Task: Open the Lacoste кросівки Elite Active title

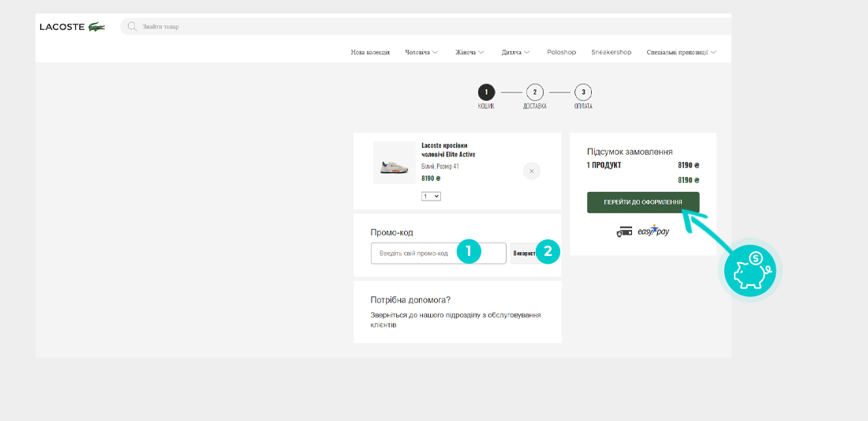Action: 448,149
